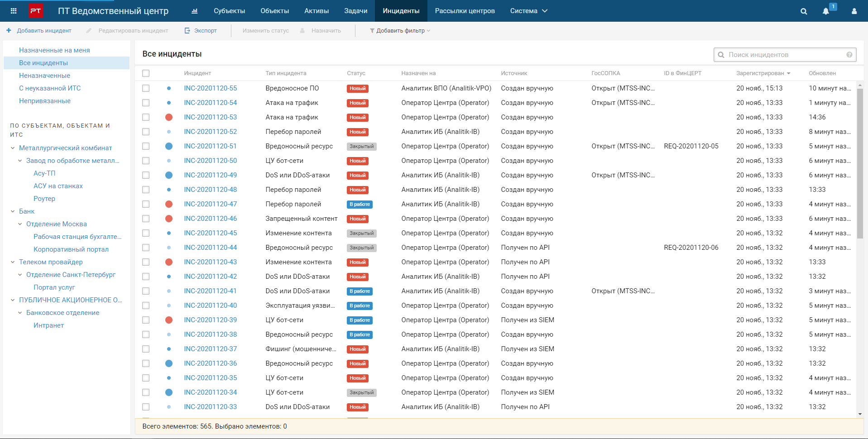The height and width of the screenshot is (439, 868).
Task: Check the box for INC-20201120-42
Action: (146, 277)
